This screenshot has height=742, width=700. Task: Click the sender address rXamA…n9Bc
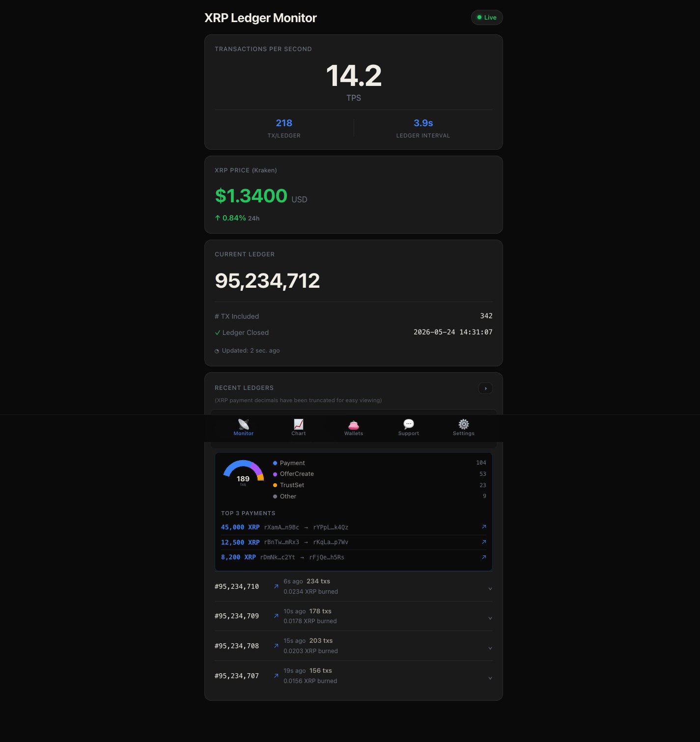[281, 527]
